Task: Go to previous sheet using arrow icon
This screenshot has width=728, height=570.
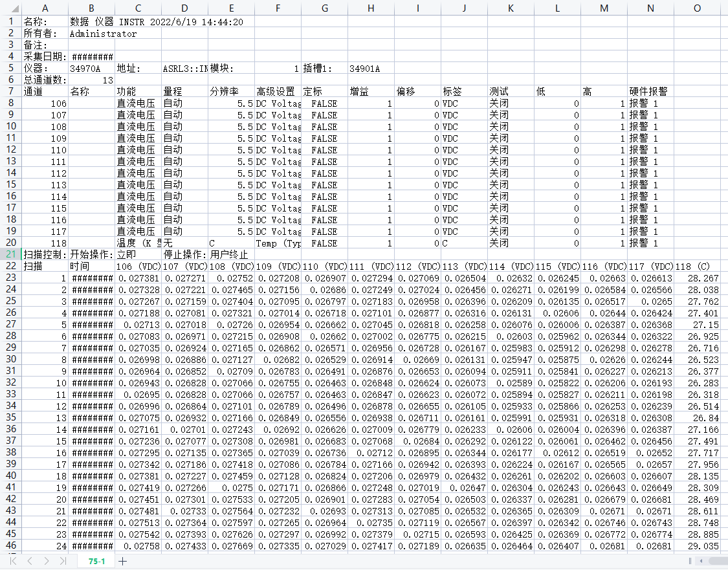Action: pyautogui.click(x=30, y=561)
